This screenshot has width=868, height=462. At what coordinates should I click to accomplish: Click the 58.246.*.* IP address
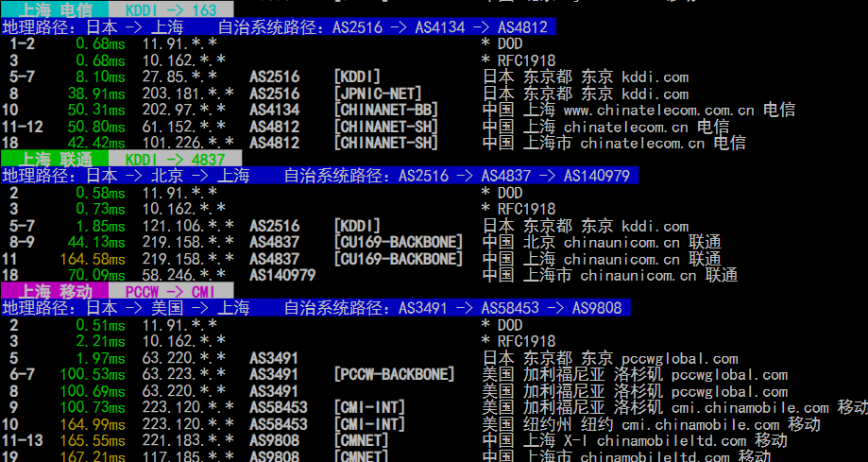[x=179, y=275]
